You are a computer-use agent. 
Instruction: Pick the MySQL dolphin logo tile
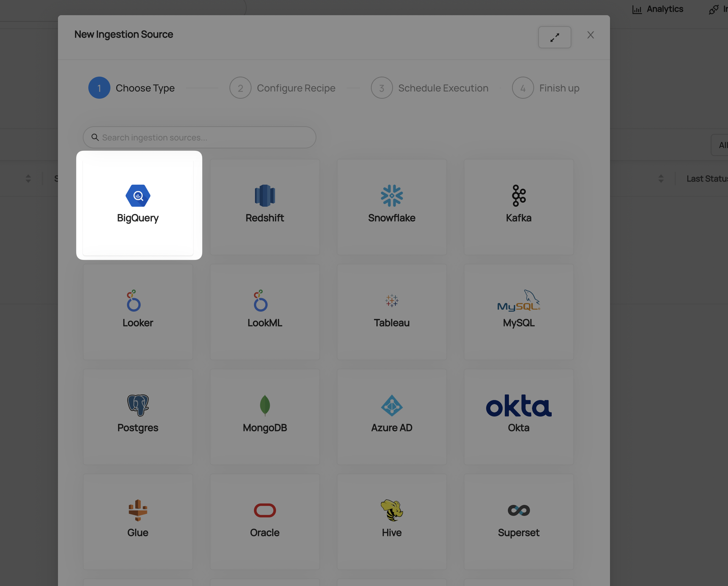pyautogui.click(x=519, y=301)
